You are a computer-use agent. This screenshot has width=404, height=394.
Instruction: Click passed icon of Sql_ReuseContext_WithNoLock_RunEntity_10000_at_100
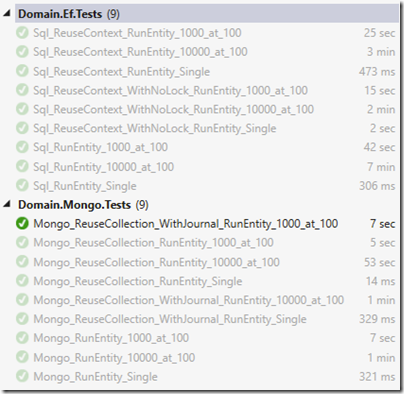pos(22,109)
